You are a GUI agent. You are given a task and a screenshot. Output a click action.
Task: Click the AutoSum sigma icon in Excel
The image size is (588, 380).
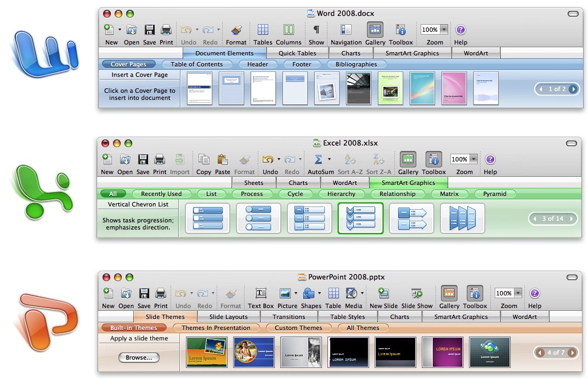(x=318, y=159)
